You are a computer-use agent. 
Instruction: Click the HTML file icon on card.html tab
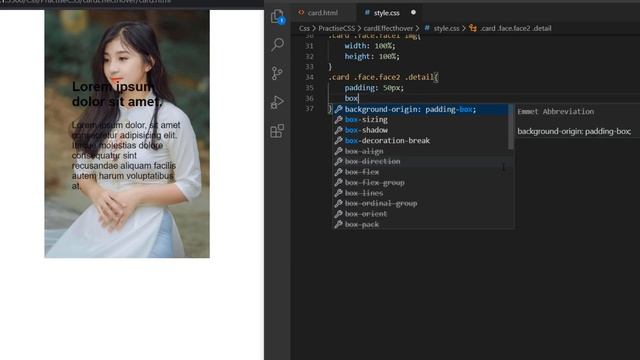click(x=301, y=13)
